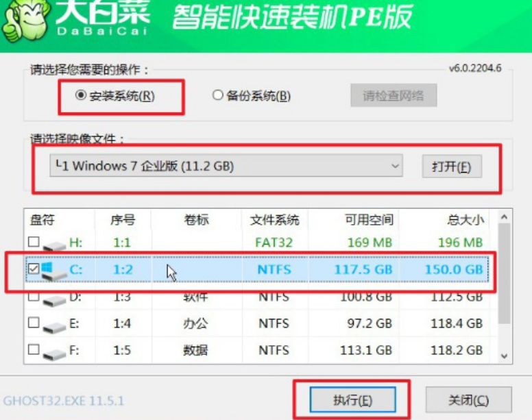The image size is (532, 420).
Task: Select the Backup System (备份系统) radio button
Action: [x=217, y=95]
